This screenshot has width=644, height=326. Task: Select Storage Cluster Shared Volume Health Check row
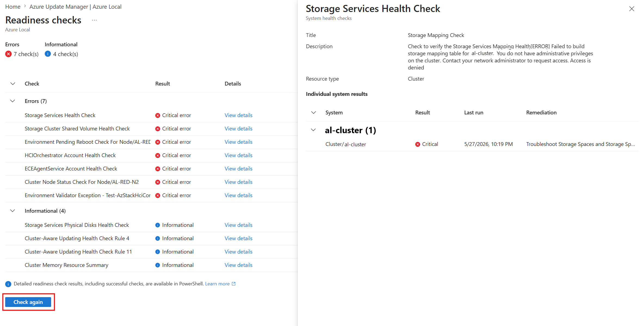(x=151, y=129)
